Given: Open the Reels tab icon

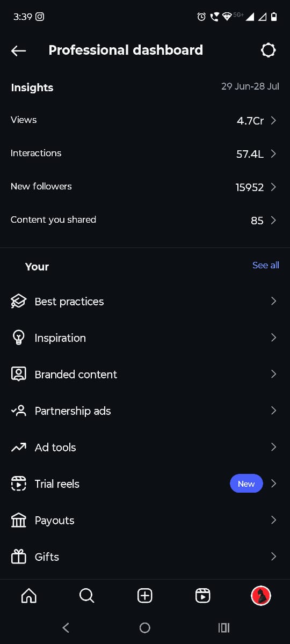Looking at the screenshot, I should point(202,596).
